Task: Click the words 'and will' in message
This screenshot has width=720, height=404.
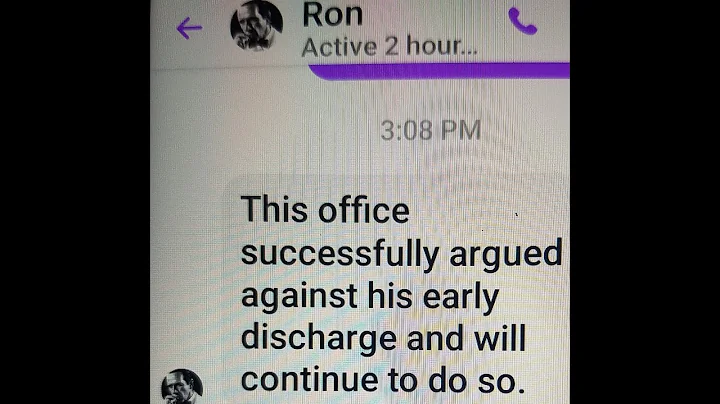Action: [x=466, y=338]
